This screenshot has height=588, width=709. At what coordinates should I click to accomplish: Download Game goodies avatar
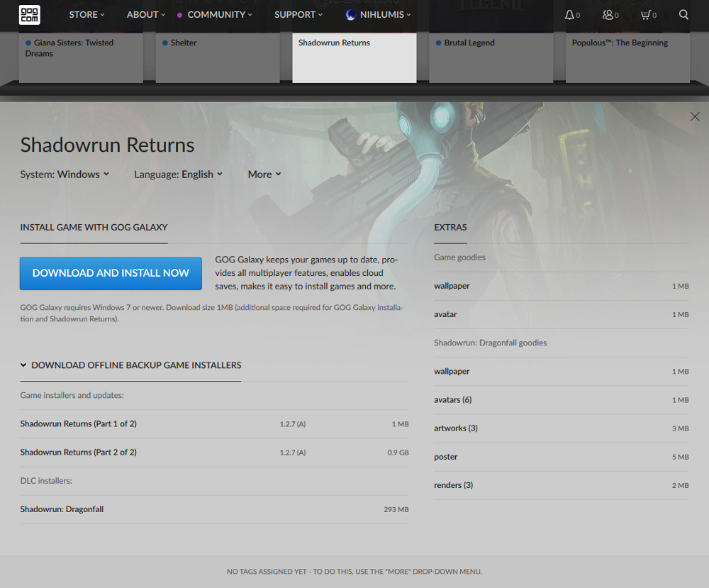coord(561,314)
